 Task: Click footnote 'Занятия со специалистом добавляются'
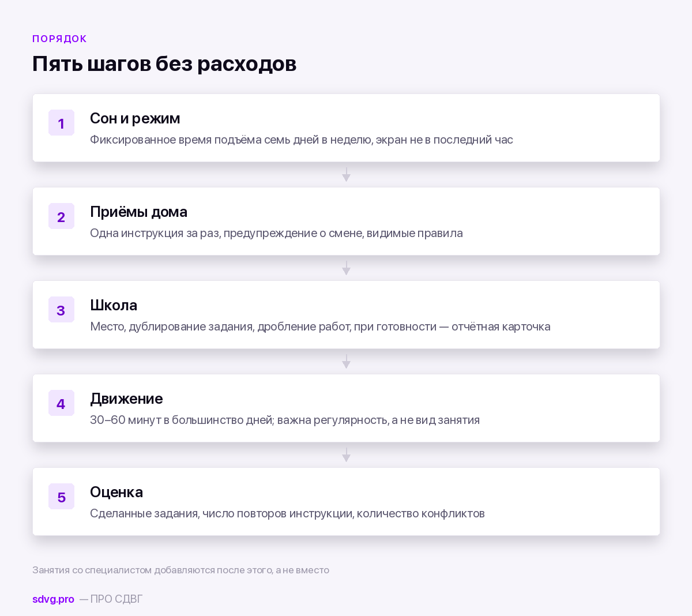click(x=123, y=570)
